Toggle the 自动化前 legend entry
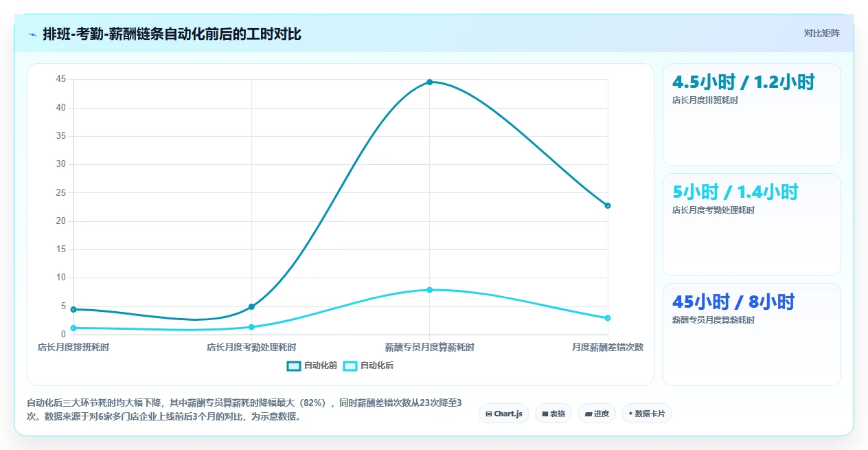This screenshot has width=868, height=450. (x=312, y=365)
